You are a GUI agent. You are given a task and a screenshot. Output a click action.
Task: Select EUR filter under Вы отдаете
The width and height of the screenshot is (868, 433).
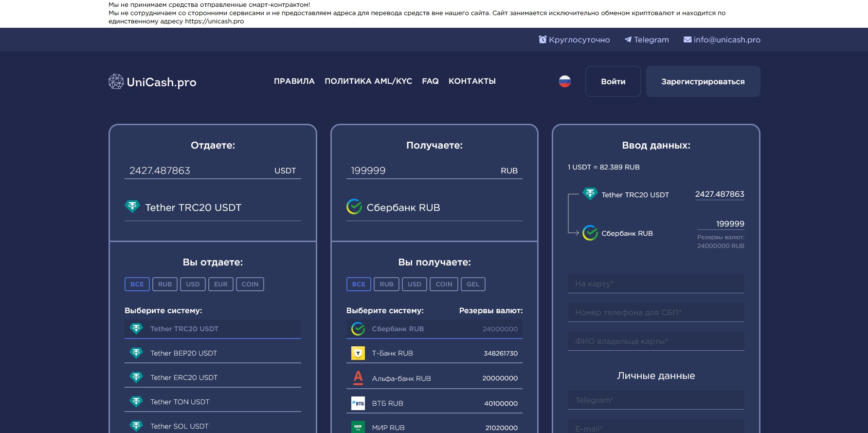221,284
